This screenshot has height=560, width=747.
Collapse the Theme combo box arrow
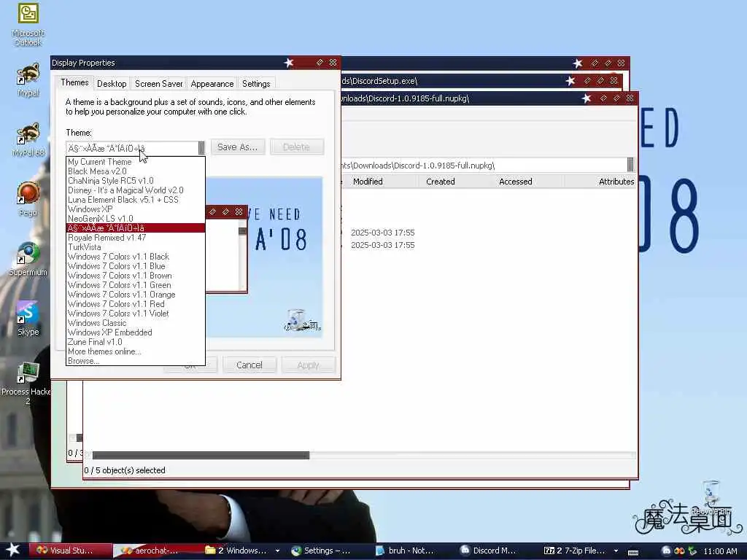[201, 147]
